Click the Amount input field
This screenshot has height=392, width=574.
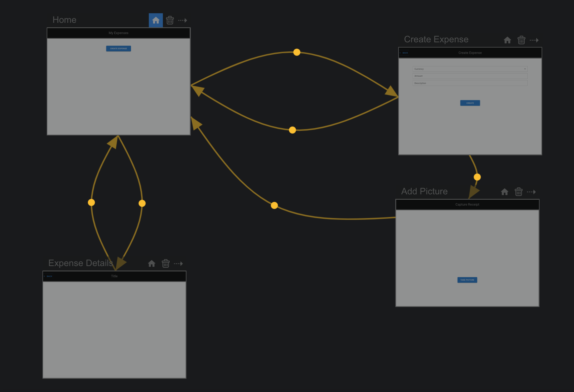point(470,76)
